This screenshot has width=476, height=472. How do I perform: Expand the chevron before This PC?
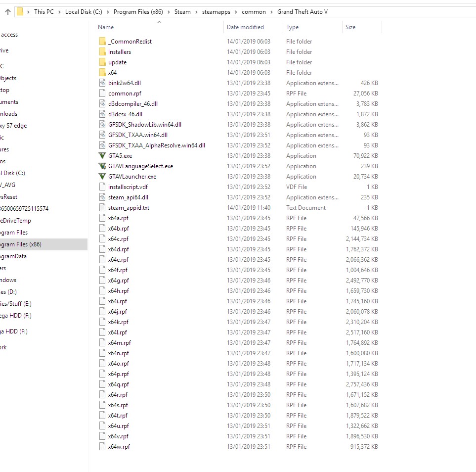tap(28, 12)
